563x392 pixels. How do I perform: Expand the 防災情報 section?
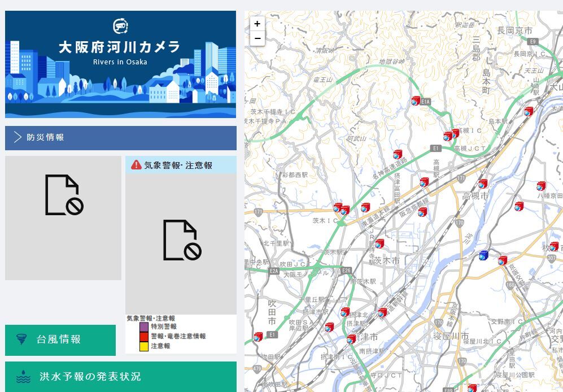tap(121, 138)
